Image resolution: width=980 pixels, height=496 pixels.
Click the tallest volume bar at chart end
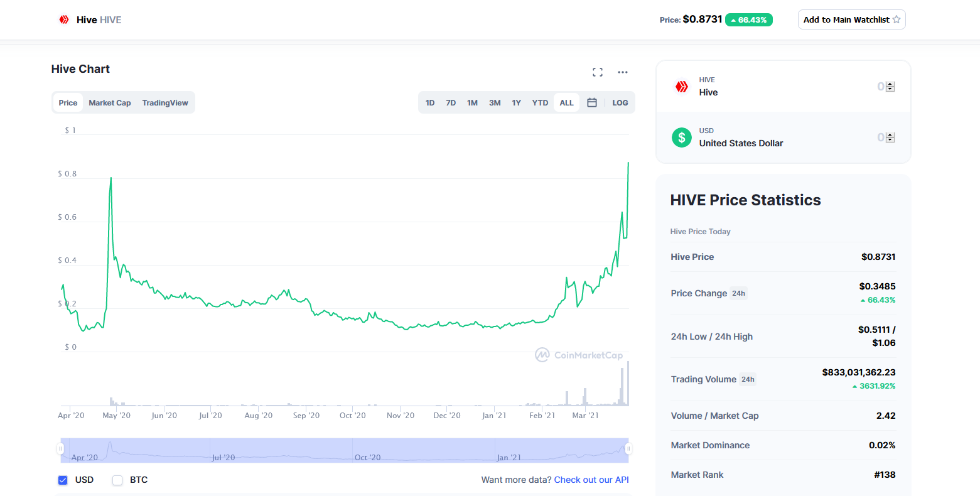tap(628, 384)
